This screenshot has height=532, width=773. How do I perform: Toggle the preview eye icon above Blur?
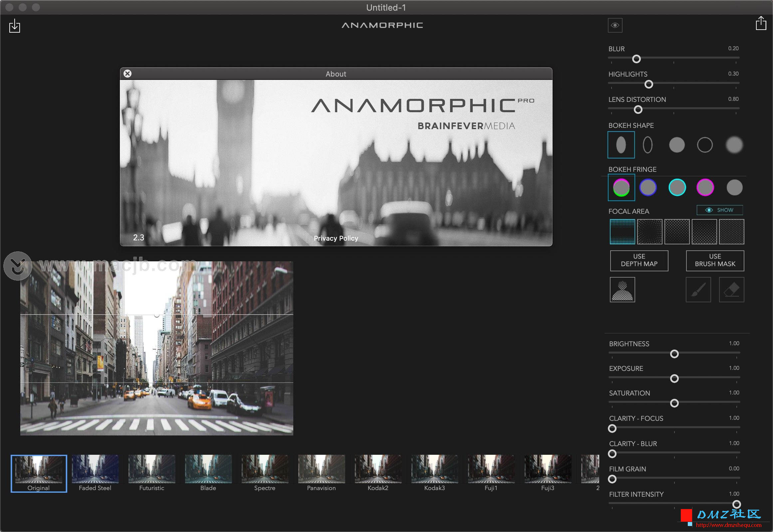[x=615, y=25]
